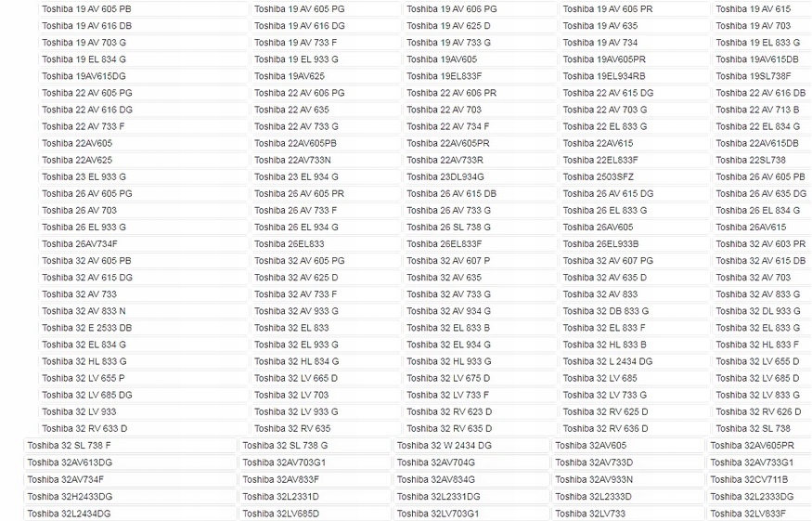Viewport: 812px width, 521px height.
Task: Choose the Toshiba 26AV734F model
Action: [79, 244]
